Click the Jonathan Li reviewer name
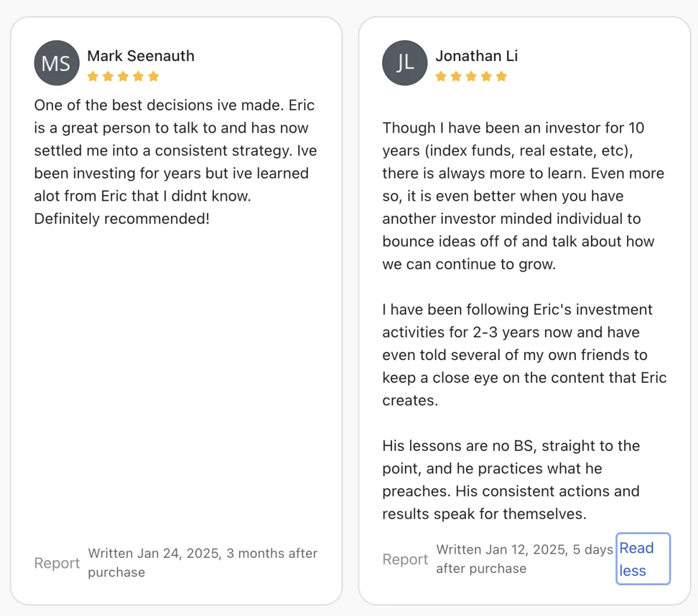 tap(476, 56)
